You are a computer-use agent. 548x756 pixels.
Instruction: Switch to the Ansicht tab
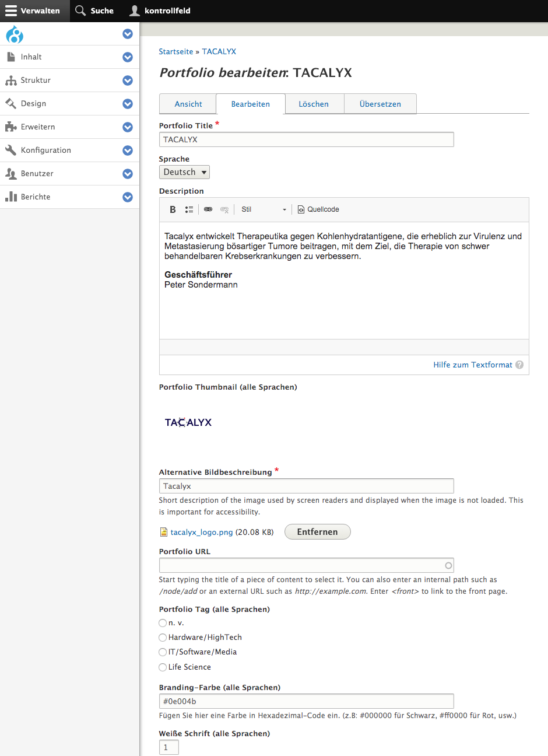pos(188,104)
